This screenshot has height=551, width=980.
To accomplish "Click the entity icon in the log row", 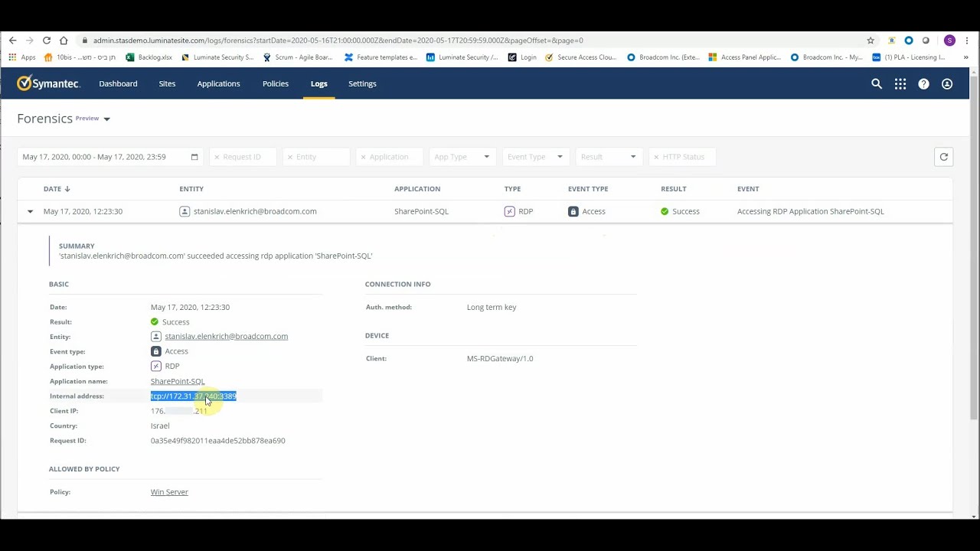I will [x=185, y=211].
